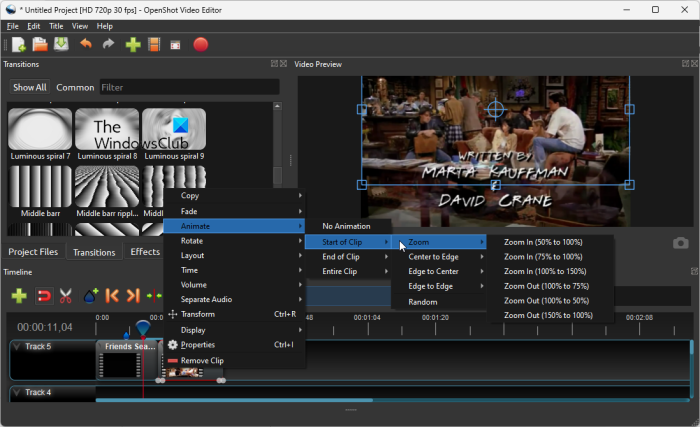Expand the Separate Audio submenu
Viewport: 700px width, 427px height.
234,299
